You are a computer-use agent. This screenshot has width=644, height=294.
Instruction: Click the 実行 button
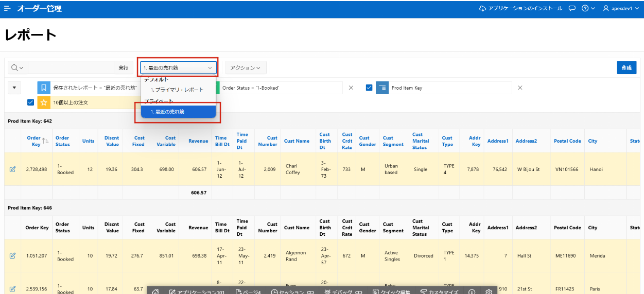[123, 67]
